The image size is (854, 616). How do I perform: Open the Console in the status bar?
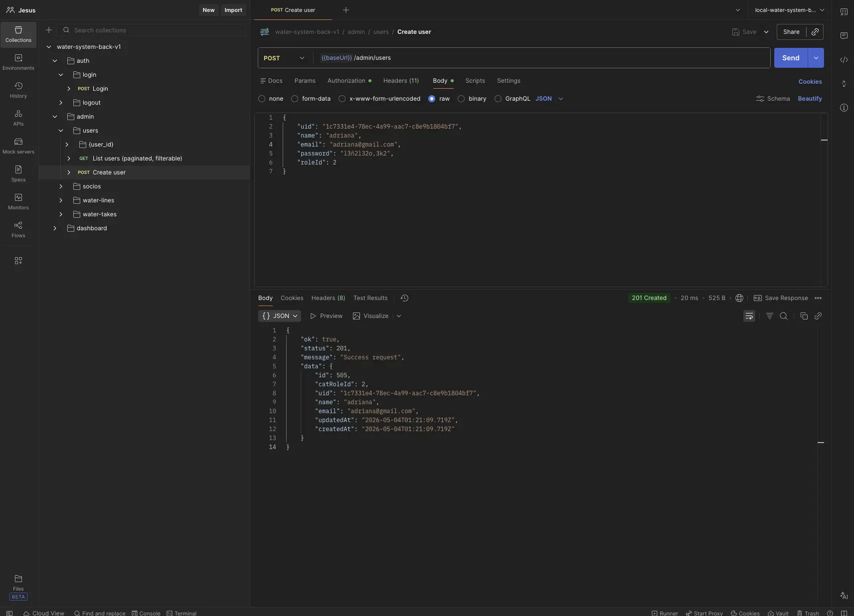point(146,613)
